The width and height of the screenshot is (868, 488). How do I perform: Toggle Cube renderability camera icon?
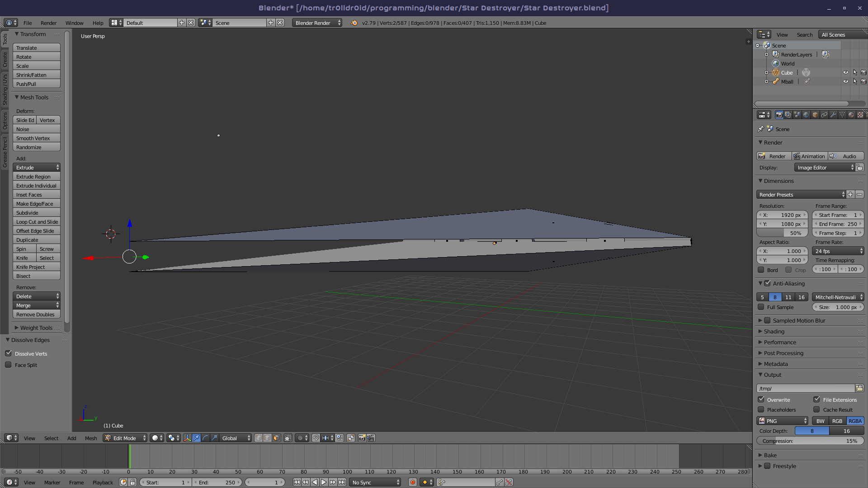[x=863, y=72]
